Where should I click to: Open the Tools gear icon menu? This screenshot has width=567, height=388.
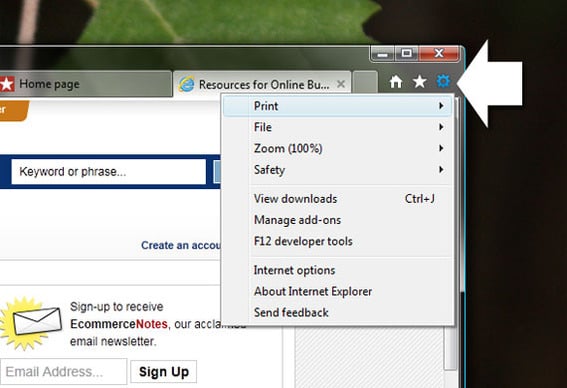(x=443, y=81)
